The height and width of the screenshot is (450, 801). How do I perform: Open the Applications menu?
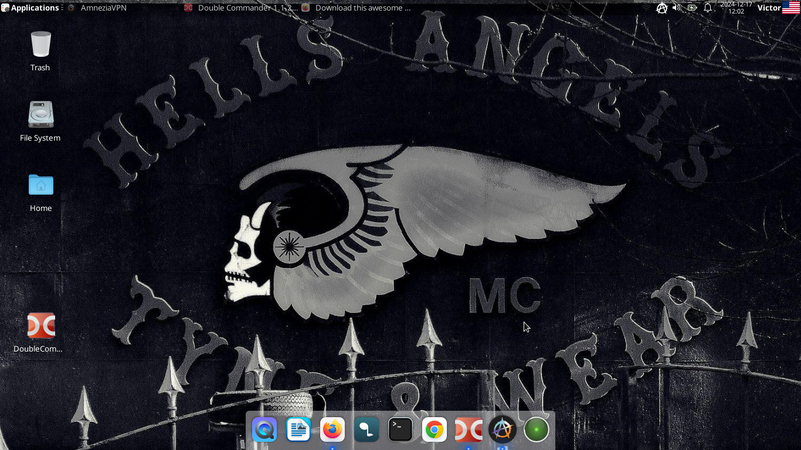coord(30,8)
